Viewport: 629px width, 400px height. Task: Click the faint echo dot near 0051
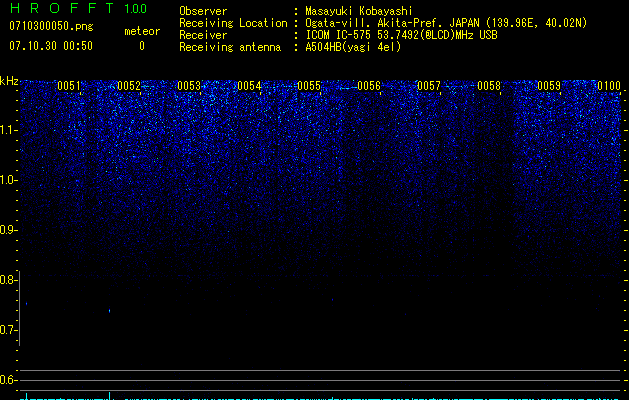point(26,304)
